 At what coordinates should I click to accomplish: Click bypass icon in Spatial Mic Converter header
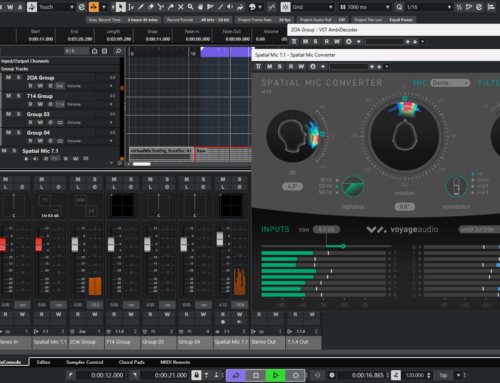(258, 67)
